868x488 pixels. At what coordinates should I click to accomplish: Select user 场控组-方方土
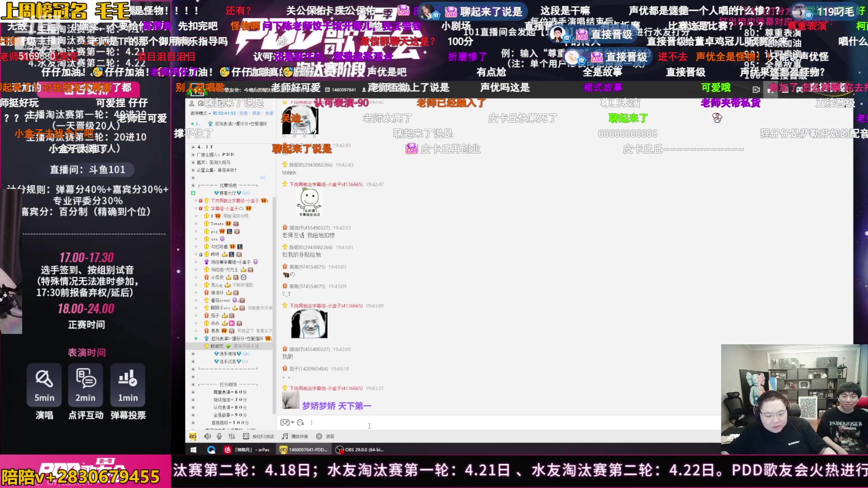(224, 270)
